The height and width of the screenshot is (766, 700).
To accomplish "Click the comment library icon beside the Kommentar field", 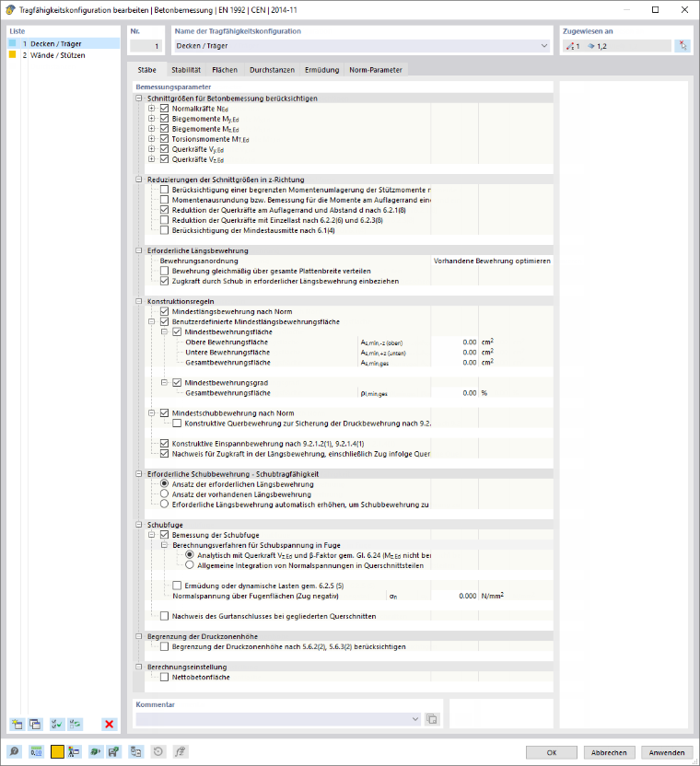I will coord(432,719).
